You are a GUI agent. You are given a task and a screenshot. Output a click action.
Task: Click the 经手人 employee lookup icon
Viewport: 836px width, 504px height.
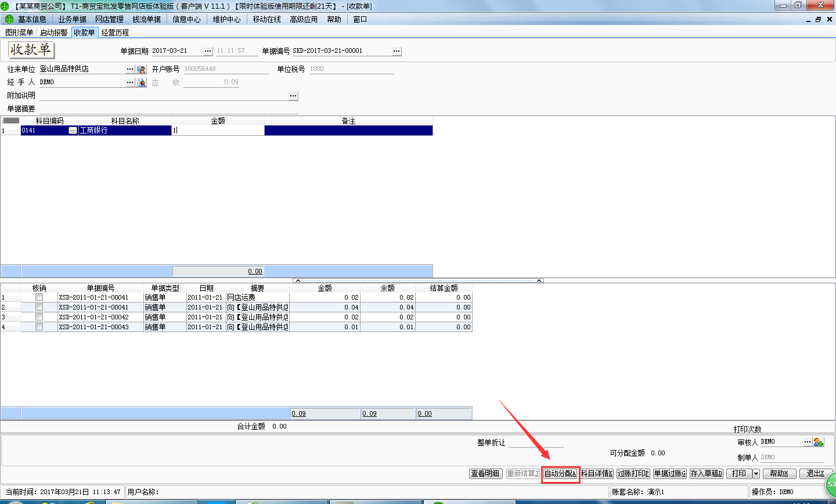click(x=141, y=82)
